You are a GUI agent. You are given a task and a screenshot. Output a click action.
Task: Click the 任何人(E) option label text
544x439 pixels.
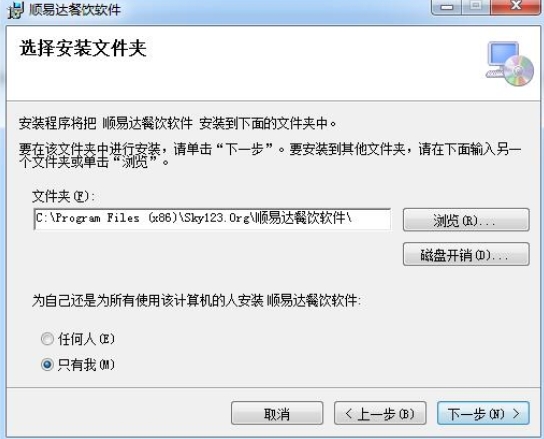[86, 339]
